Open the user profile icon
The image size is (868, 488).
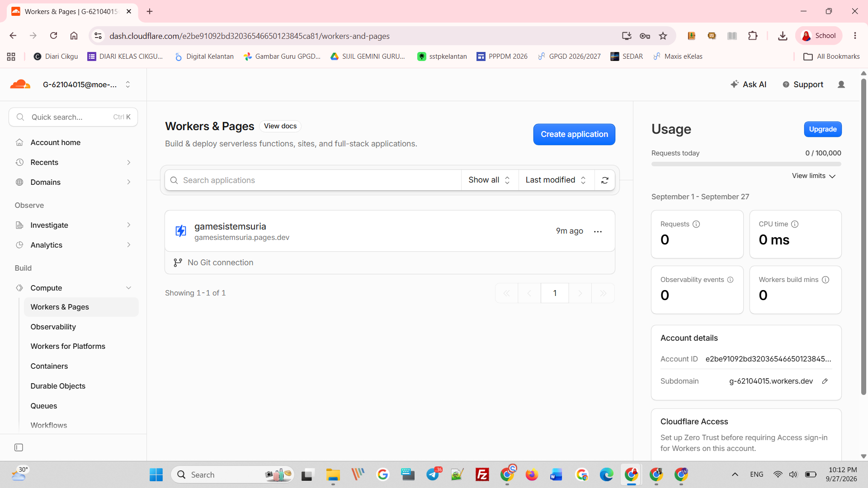click(841, 84)
